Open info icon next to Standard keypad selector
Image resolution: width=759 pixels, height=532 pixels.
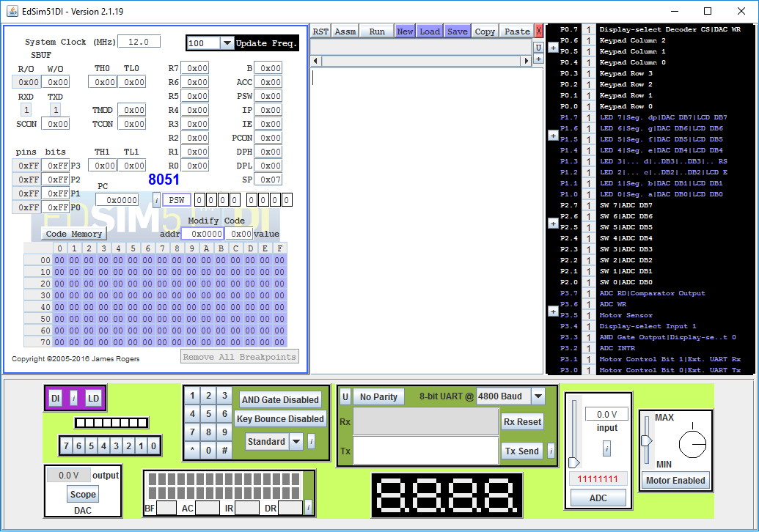pos(311,441)
